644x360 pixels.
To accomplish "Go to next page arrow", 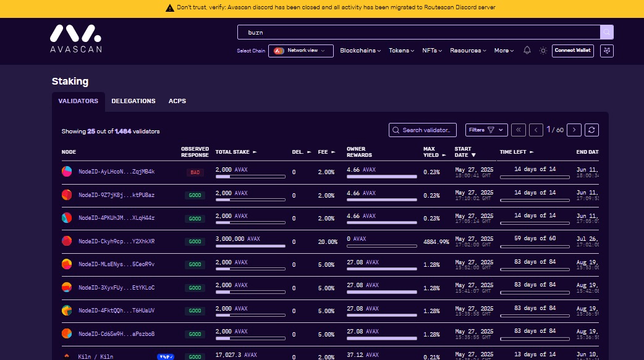I will coord(574,130).
